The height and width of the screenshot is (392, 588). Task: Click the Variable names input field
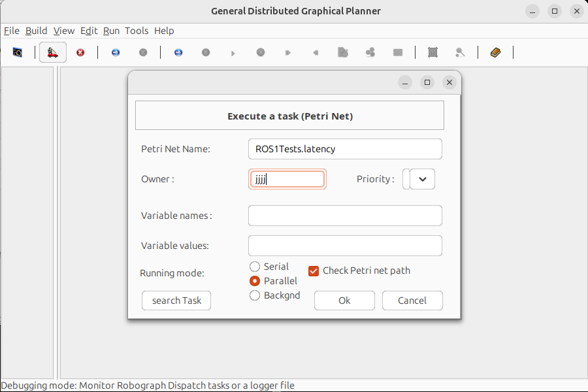(345, 216)
